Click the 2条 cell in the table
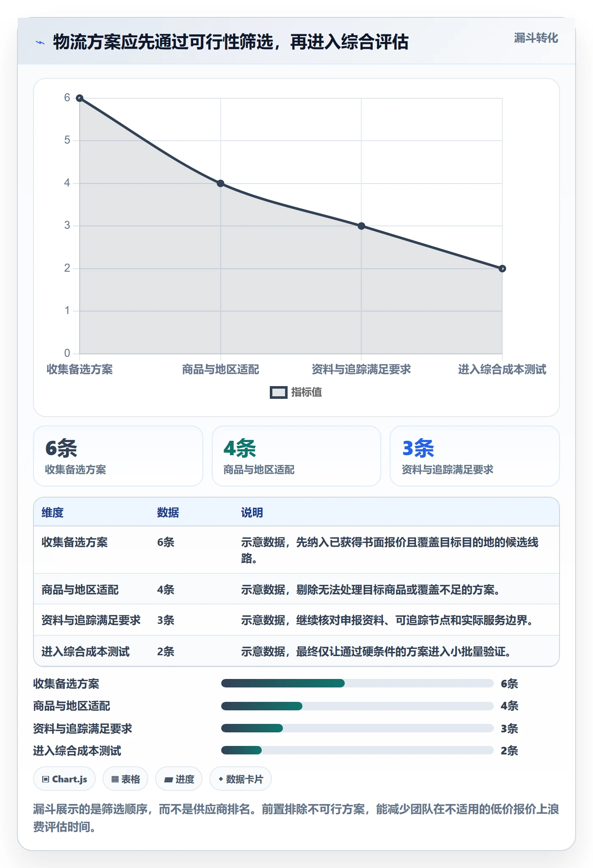Viewport: 593px width, 868px height. click(166, 651)
